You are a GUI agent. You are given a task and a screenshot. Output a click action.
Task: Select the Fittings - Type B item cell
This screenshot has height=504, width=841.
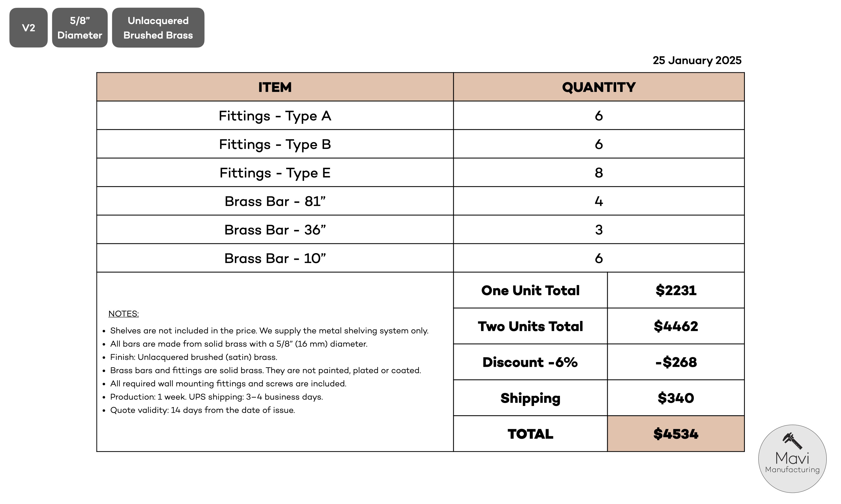275,144
